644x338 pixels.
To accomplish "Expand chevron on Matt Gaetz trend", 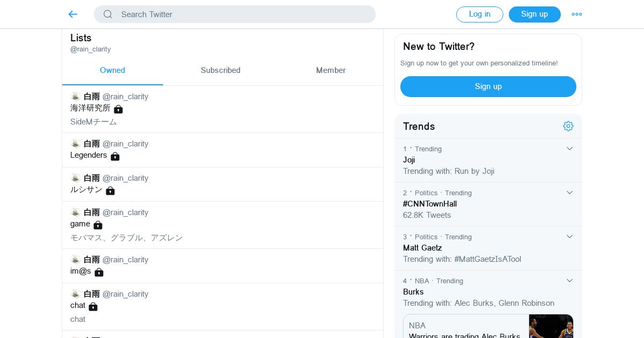I will (x=570, y=237).
